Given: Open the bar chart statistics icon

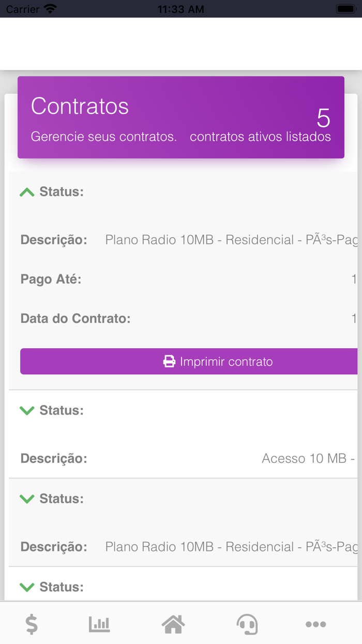Looking at the screenshot, I should pyautogui.click(x=99, y=624).
